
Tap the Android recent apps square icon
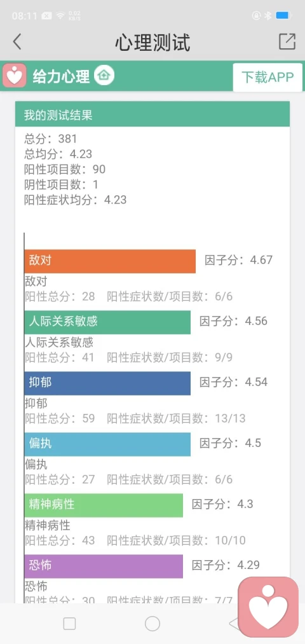[x=69, y=624]
